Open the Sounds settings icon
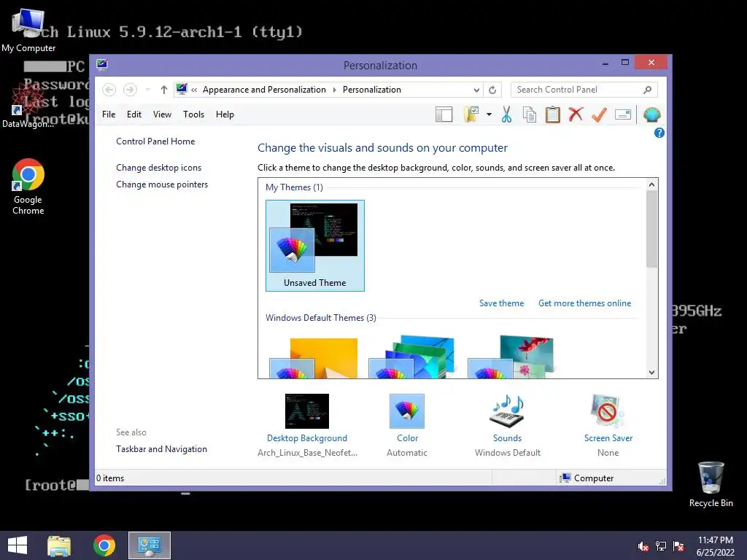The height and width of the screenshot is (560, 747). click(508, 411)
